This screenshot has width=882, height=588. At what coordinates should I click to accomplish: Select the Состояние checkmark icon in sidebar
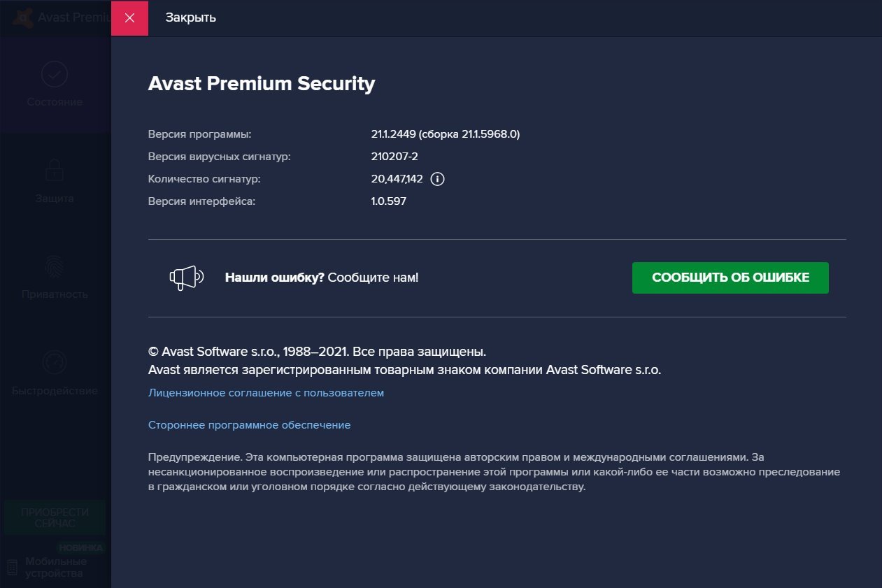coord(55,74)
